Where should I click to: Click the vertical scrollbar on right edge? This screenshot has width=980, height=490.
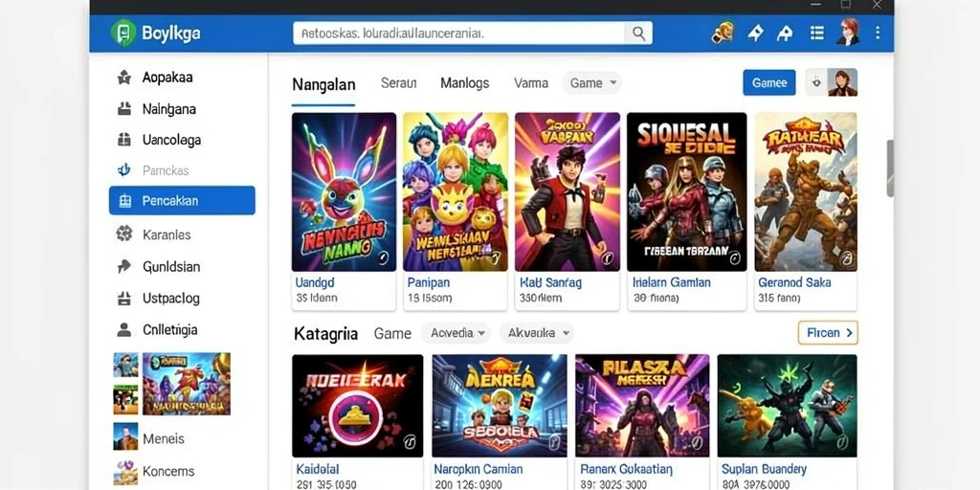point(890,168)
